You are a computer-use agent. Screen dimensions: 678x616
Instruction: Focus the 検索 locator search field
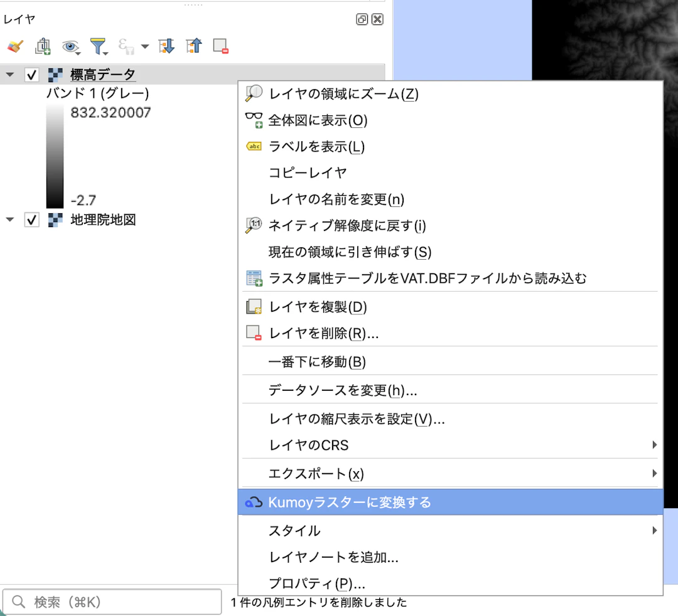(112, 602)
